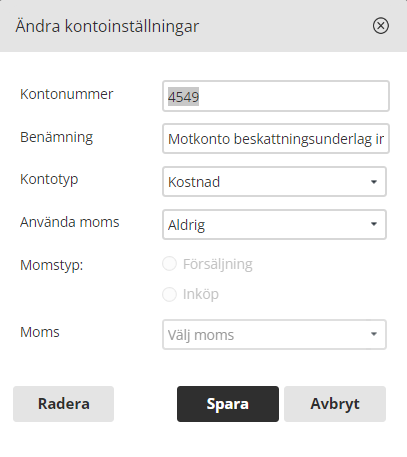Cancel editing with the Avbryt button
The image size is (407, 457).
335,404
